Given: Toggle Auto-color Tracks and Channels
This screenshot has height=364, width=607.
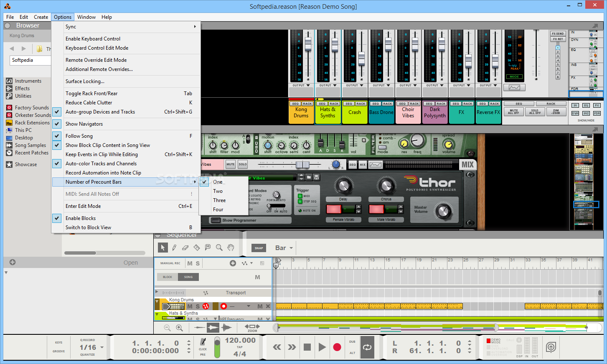Looking at the screenshot, I should 127,164.
